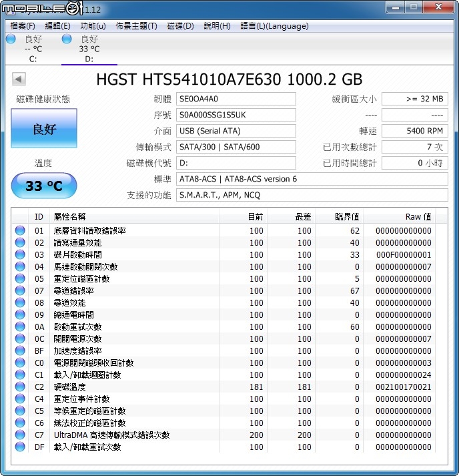
Task: Click the disk title HGST HTS541010A7E630
Action: [x=188, y=79]
